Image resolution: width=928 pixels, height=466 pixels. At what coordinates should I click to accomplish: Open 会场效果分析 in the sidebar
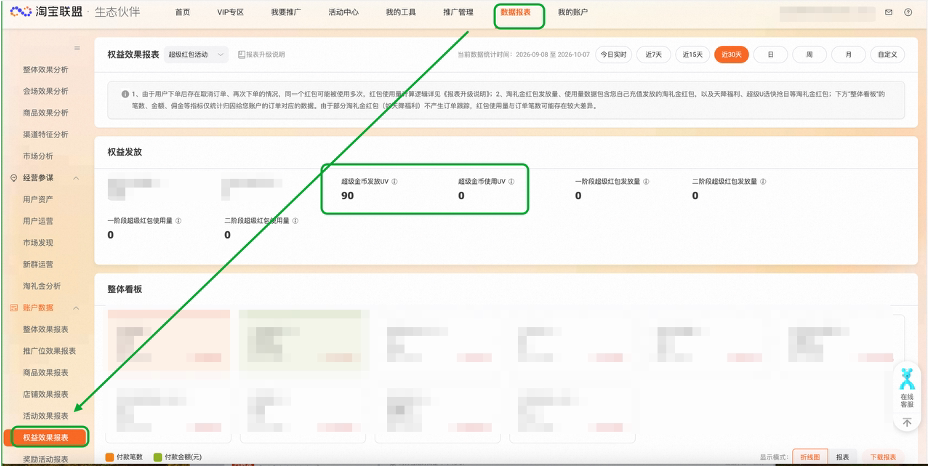pos(46,91)
